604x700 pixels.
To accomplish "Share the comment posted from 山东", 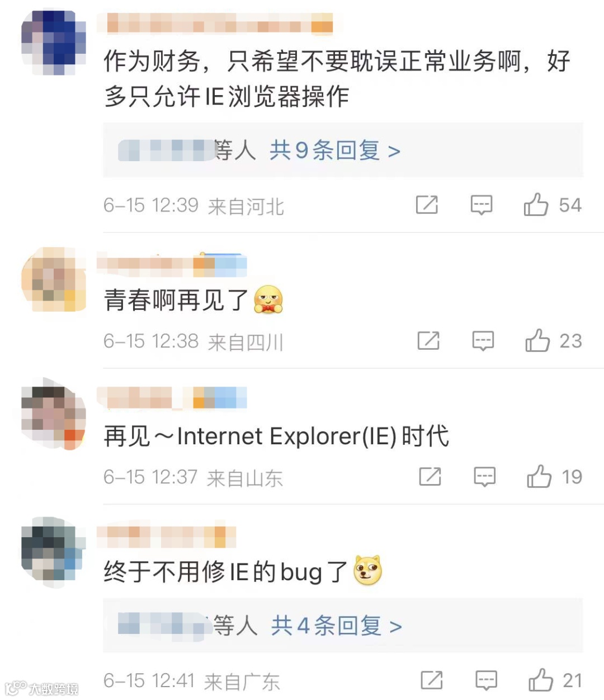I will pyautogui.click(x=430, y=477).
